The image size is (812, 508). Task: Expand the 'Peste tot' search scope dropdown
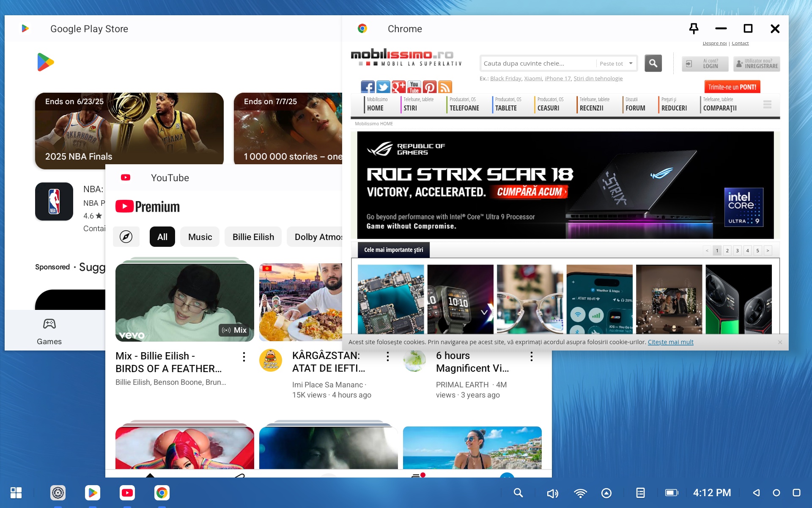617,63
